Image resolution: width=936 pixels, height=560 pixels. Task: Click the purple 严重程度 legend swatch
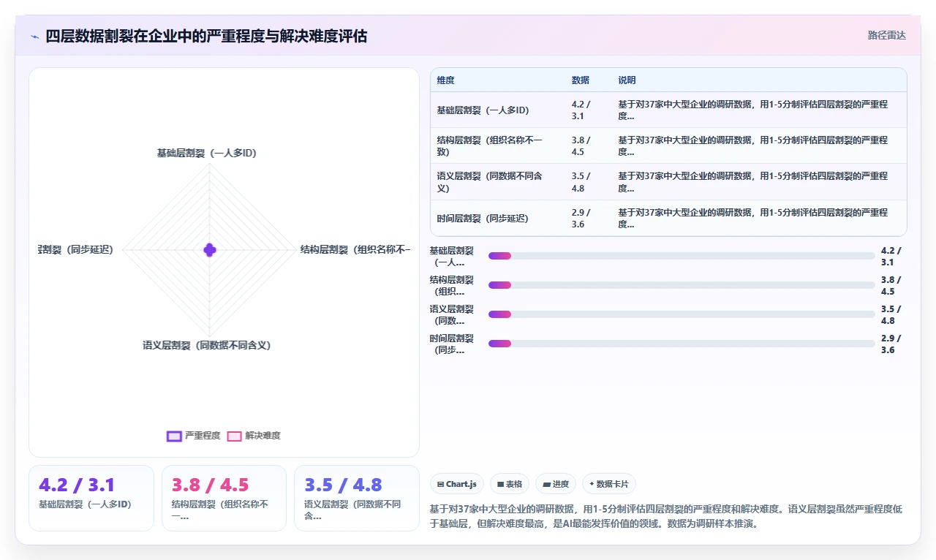tap(174, 436)
